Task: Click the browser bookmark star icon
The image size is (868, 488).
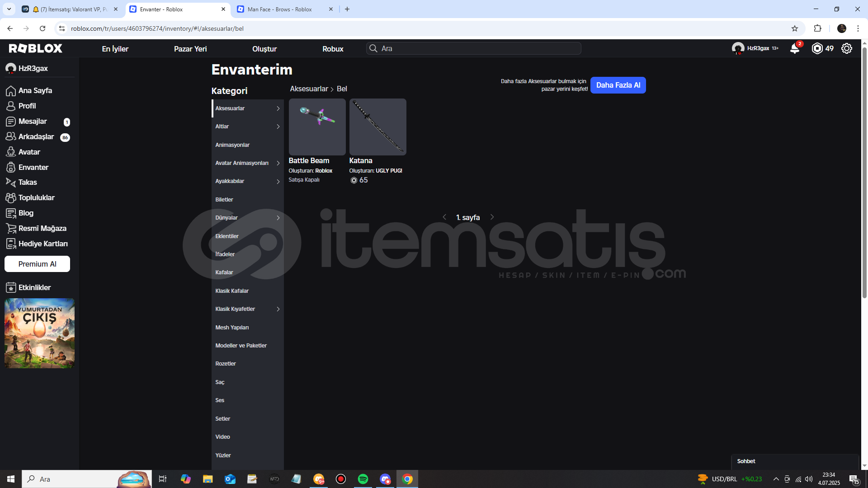Action: pos(795,28)
